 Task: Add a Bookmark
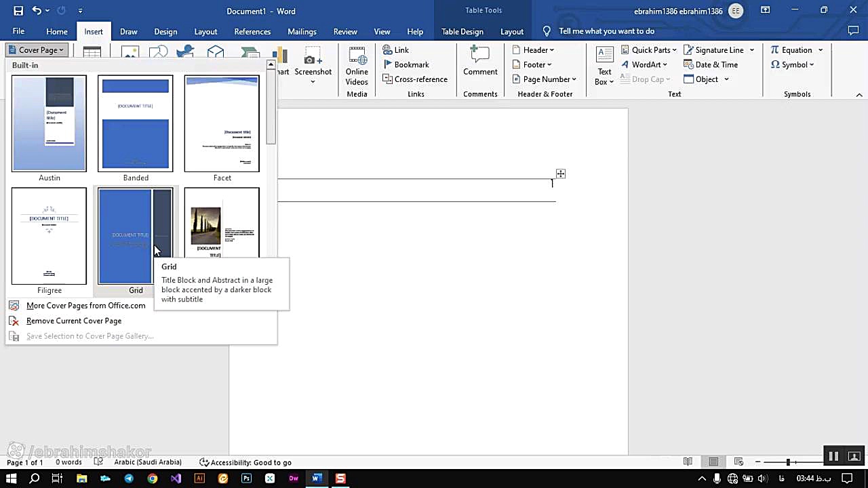tap(406, 64)
